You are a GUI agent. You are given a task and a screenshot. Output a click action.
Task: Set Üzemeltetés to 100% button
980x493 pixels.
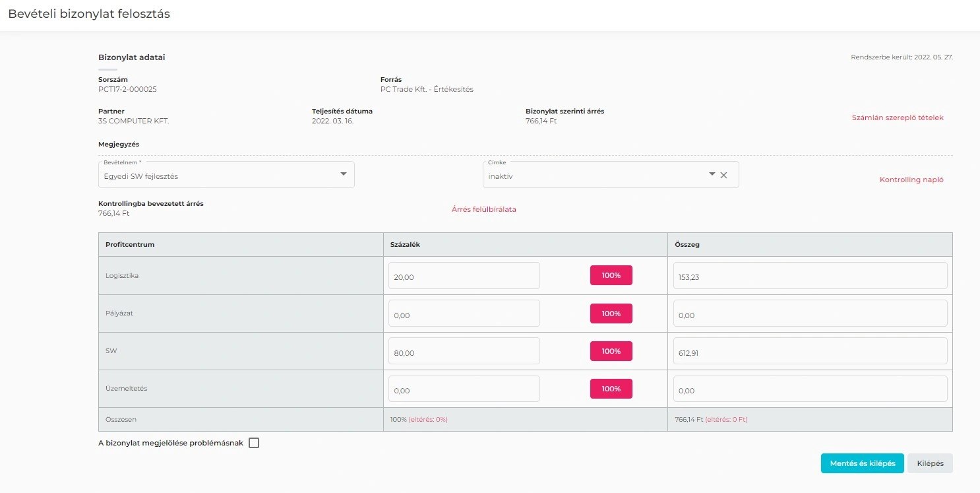coord(611,389)
